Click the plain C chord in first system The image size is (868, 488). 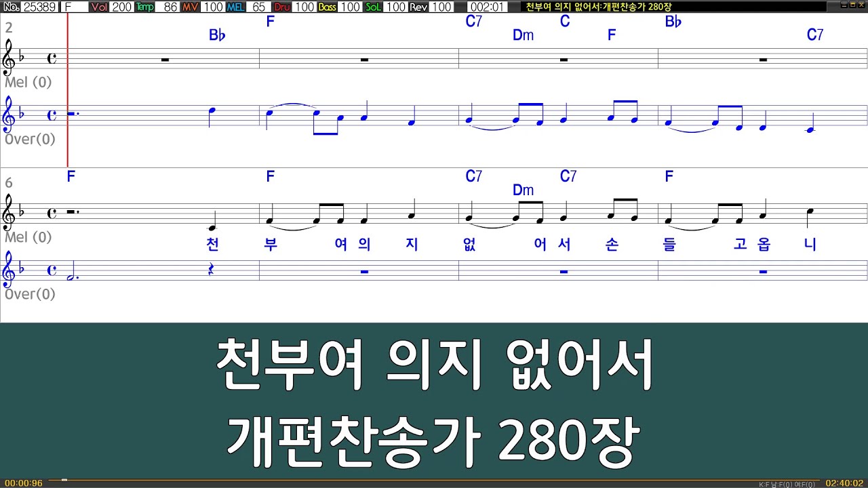click(565, 21)
